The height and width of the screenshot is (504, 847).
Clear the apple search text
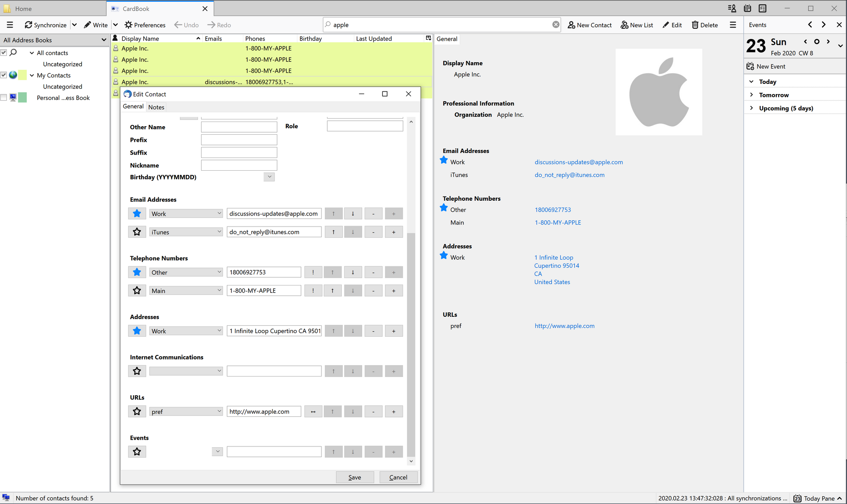[x=556, y=25]
